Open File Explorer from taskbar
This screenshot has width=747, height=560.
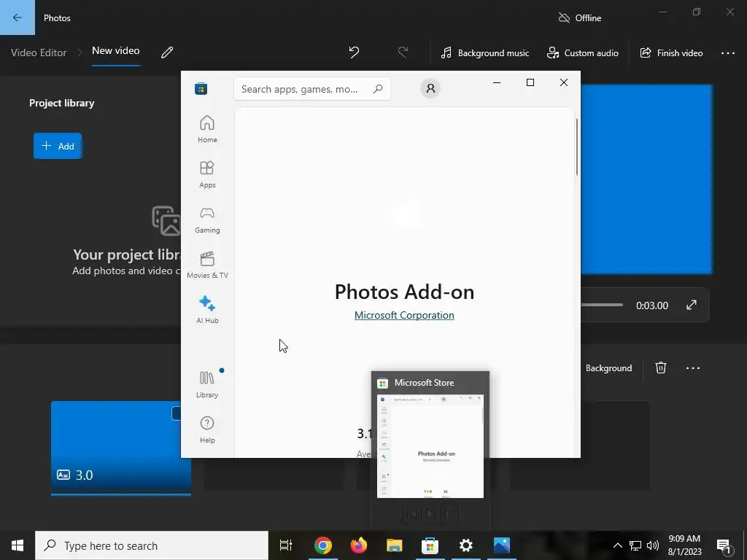click(394, 545)
